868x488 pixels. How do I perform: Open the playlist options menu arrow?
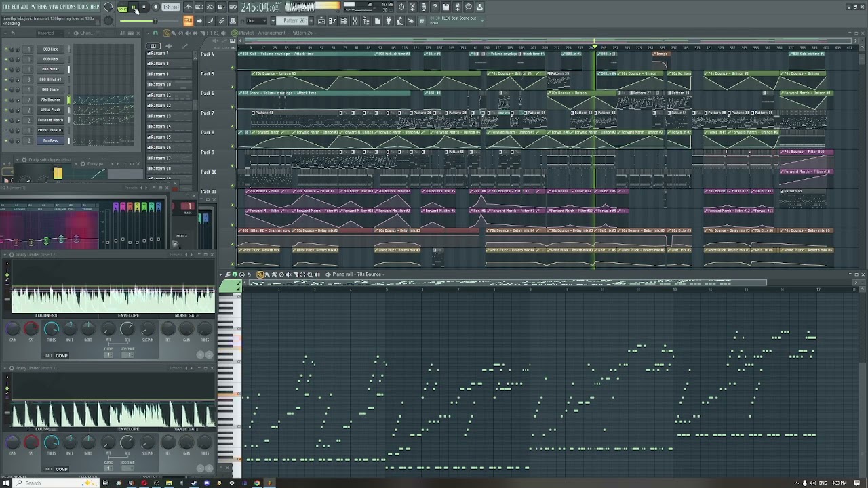click(x=148, y=33)
